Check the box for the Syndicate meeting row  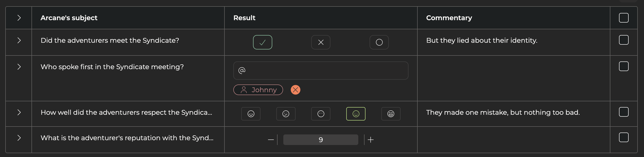tap(624, 40)
